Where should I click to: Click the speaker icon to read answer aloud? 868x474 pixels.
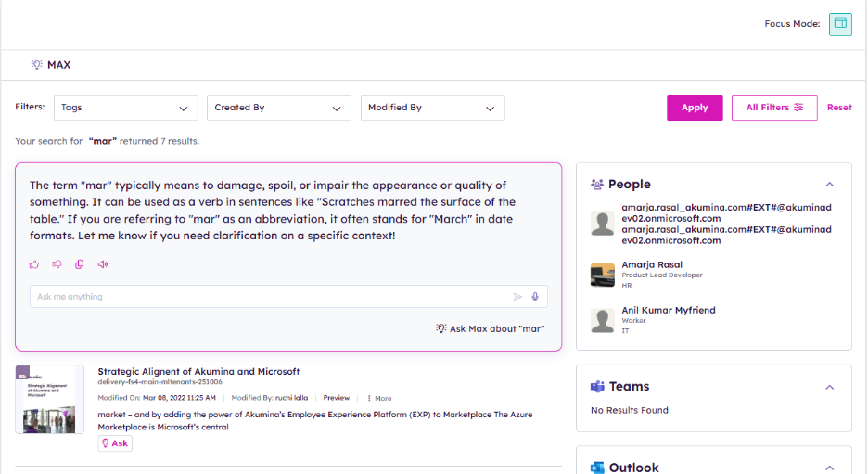[102, 264]
